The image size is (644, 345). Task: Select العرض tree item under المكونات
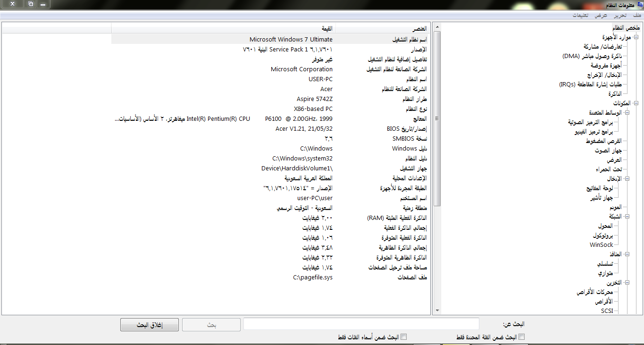pos(614,160)
